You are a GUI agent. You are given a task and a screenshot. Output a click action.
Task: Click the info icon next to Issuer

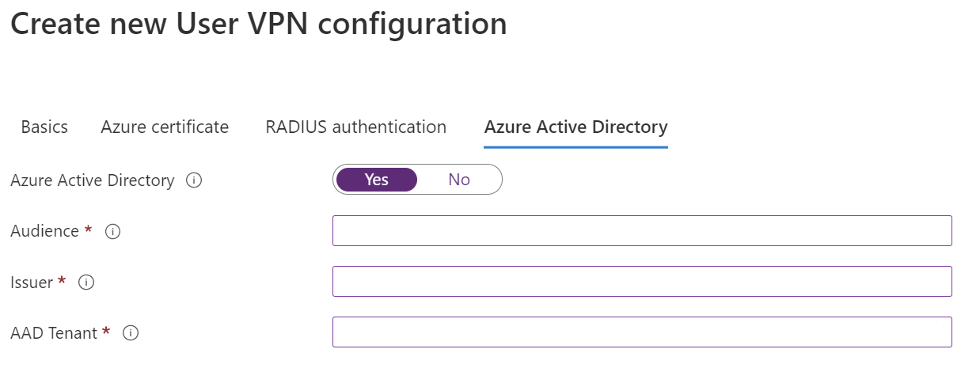click(86, 282)
